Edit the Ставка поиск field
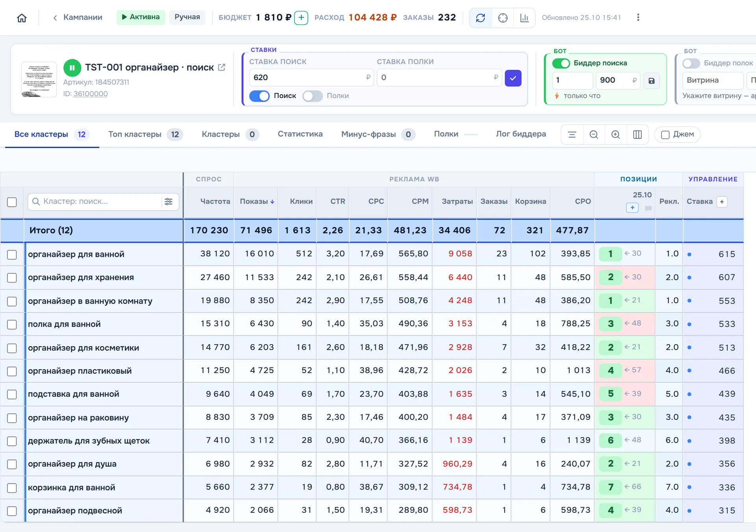 click(x=311, y=78)
